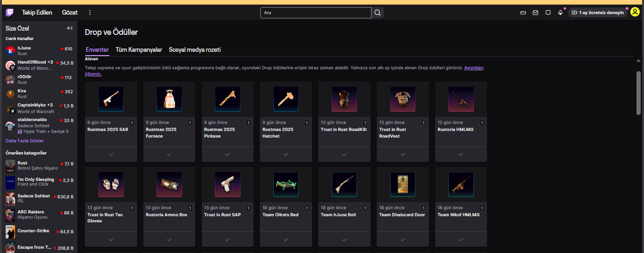Switch to the Envanter tab
Viewport: 644px width, 253px height.
pyautogui.click(x=97, y=49)
